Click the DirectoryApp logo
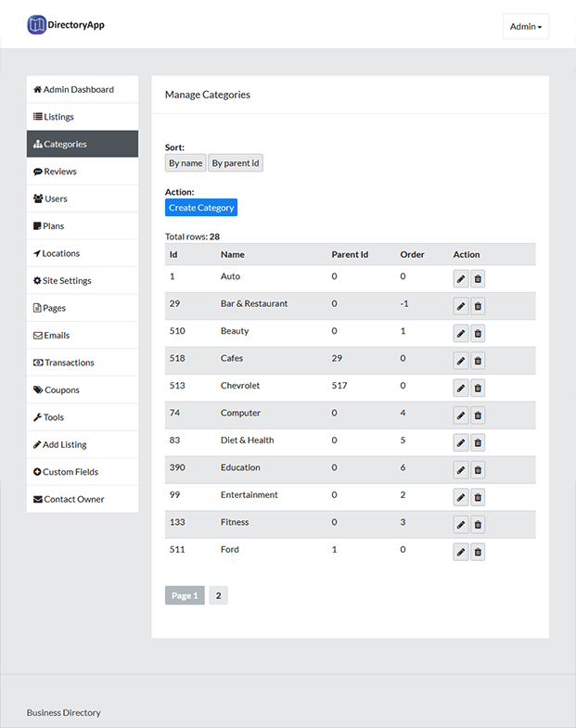Viewport: 576px width, 728px height. click(x=66, y=25)
